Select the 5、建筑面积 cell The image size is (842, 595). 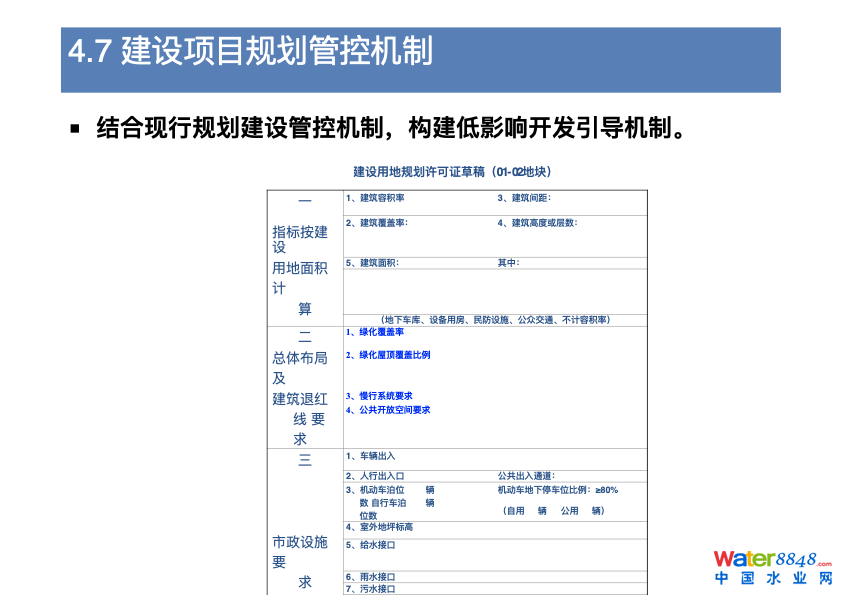pyautogui.click(x=372, y=263)
